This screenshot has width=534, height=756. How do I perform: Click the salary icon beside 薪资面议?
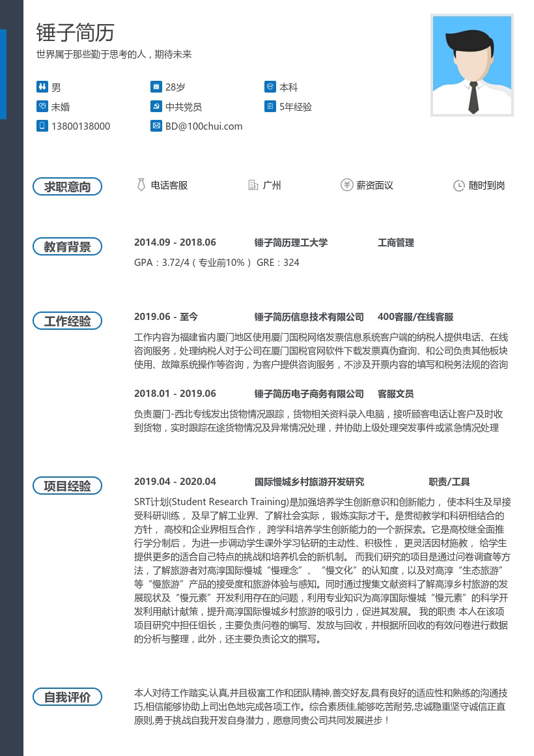point(347,185)
